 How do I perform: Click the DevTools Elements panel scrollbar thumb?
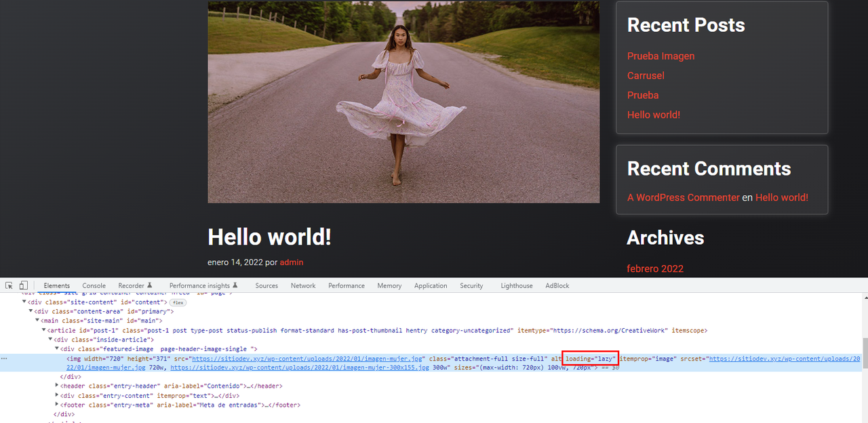(865, 352)
